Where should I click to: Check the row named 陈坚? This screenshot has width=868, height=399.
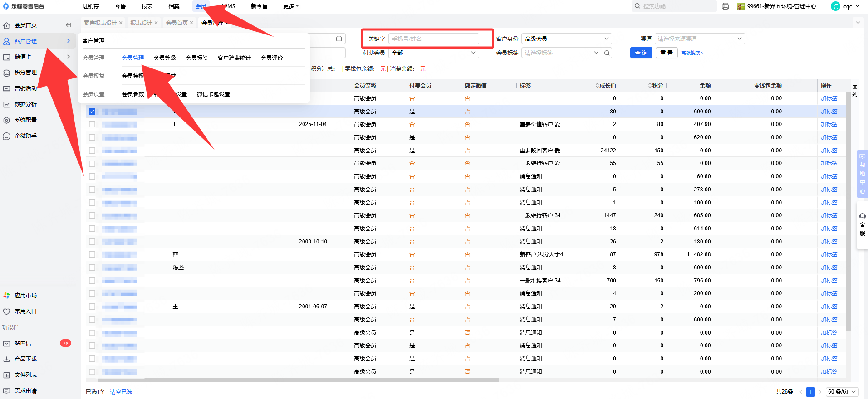(x=92, y=268)
